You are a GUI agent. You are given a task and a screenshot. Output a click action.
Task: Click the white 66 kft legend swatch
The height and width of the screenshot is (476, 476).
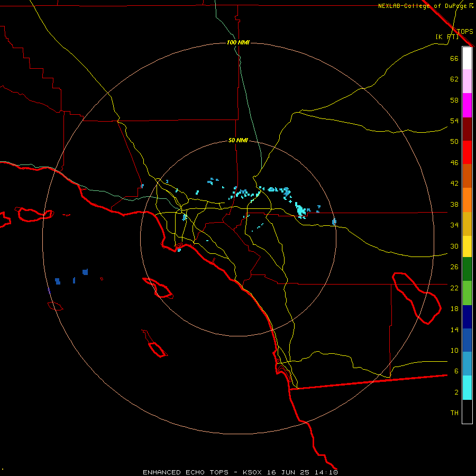pyautogui.click(x=467, y=58)
